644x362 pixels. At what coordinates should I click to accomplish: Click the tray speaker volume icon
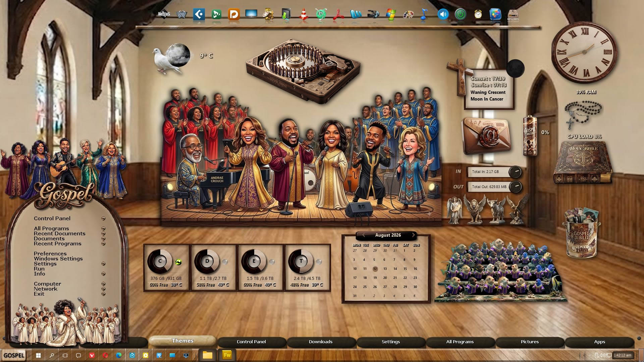602,355
